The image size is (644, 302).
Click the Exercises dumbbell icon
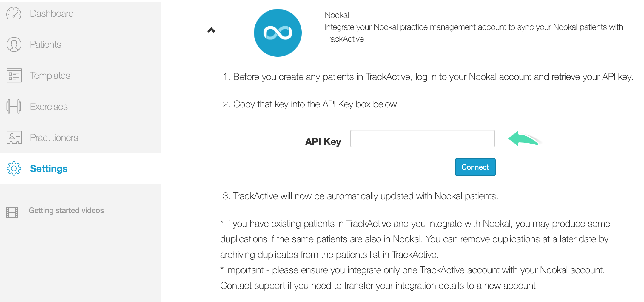click(14, 106)
